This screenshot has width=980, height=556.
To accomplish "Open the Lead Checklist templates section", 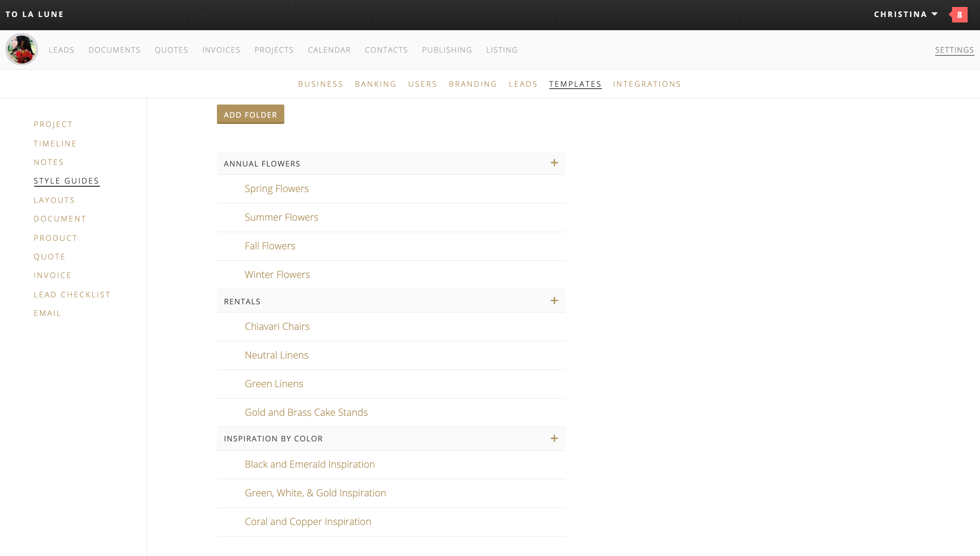I will point(72,294).
